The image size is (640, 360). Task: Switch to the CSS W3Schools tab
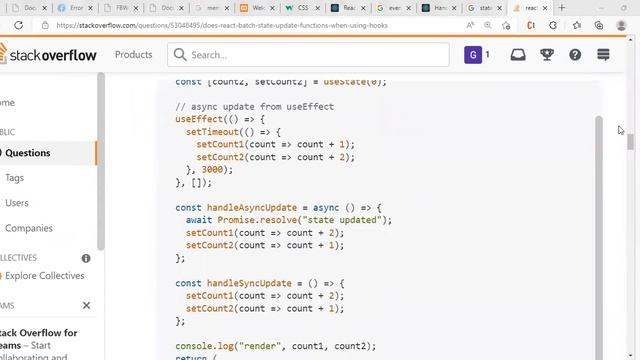click(x=303, y=8)
